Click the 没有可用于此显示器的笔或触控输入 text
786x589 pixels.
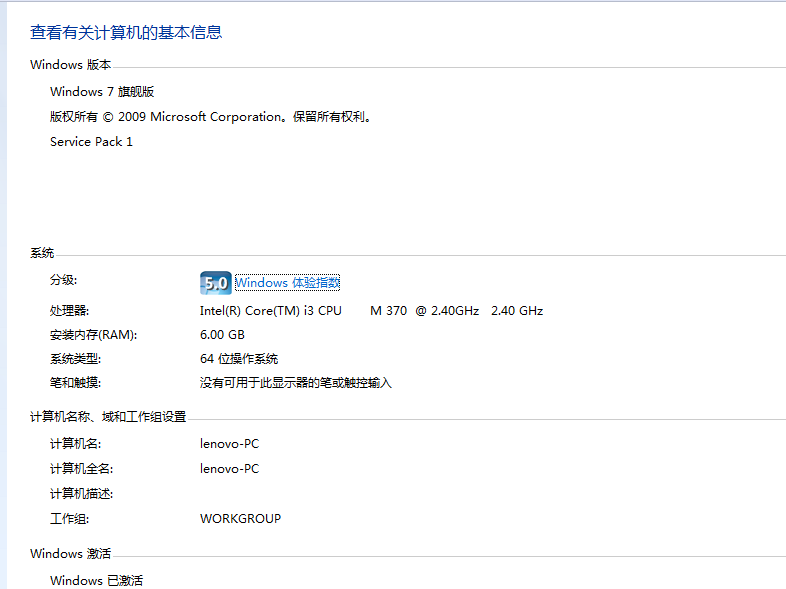pos(296,383)
